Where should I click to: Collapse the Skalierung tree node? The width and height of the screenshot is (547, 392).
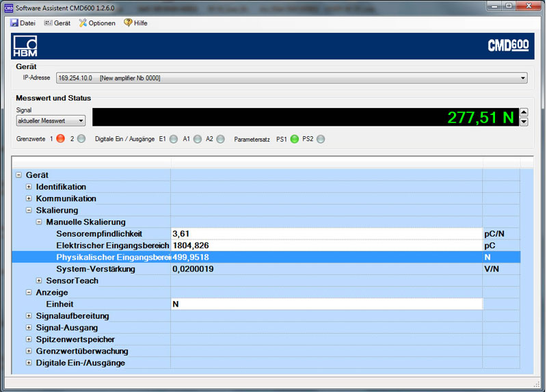point(29,210)
